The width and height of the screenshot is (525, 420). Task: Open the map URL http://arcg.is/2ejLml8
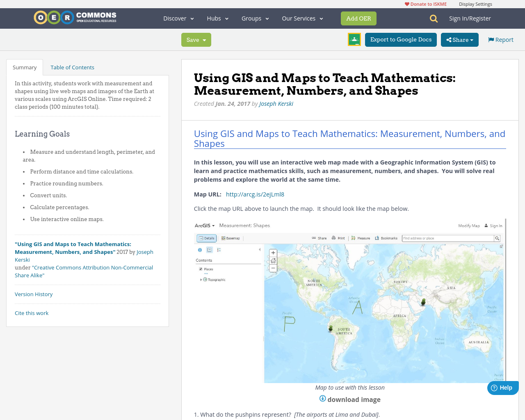pyautogui.click(x=255, y=194)
